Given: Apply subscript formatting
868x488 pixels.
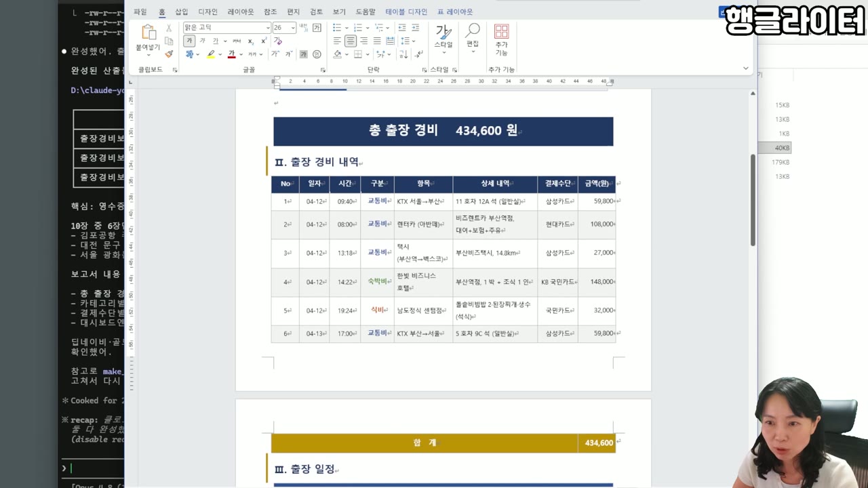Looking at the screenshot, I should [250, 41].
